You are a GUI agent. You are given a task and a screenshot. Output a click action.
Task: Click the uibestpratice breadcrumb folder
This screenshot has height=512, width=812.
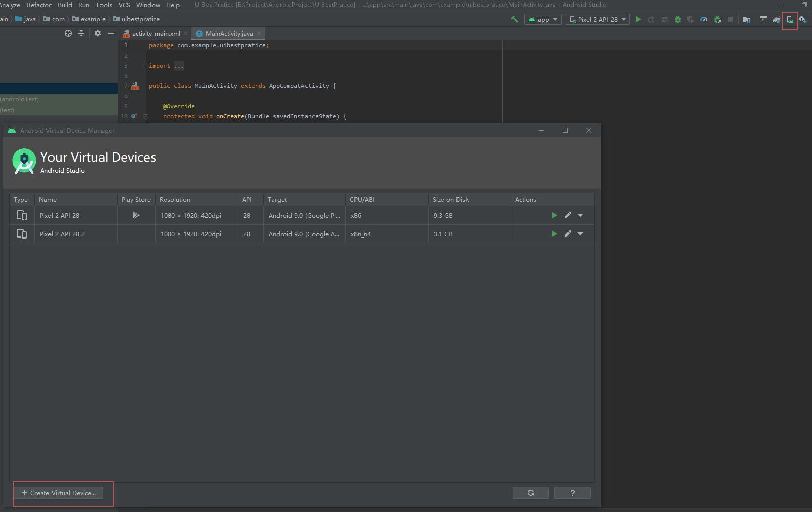[x=136, y=19]
